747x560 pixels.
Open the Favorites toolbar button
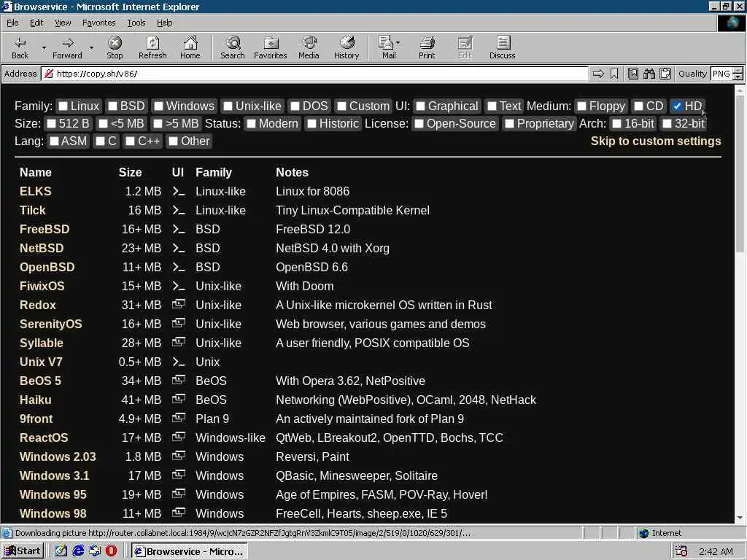point(271,47)
